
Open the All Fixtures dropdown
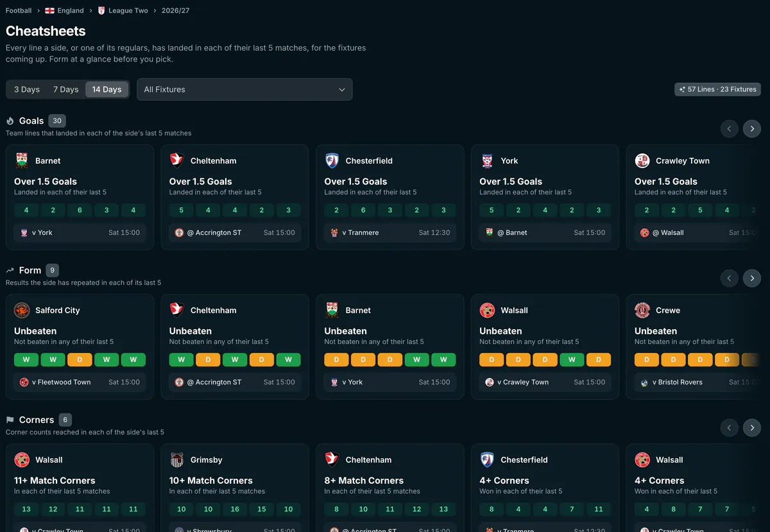pyautogui.click(x=244, y=89)
